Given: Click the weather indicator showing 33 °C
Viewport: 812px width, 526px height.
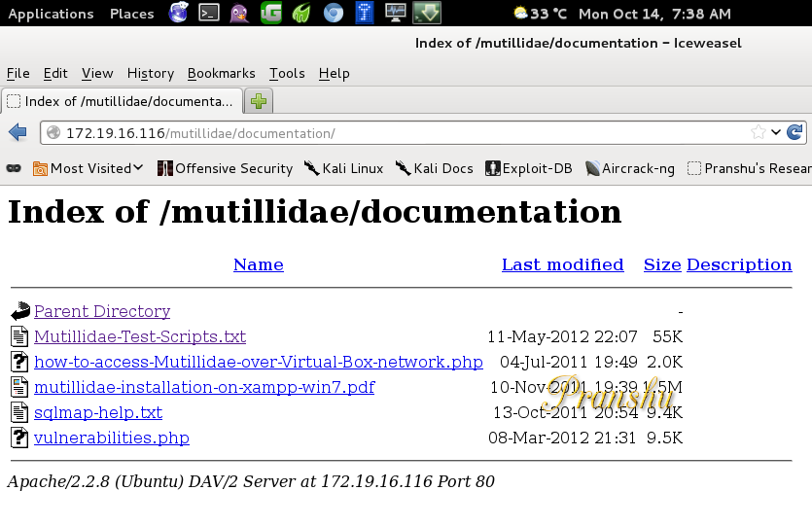Looking at the screenshot, I should tap(540, 14).
